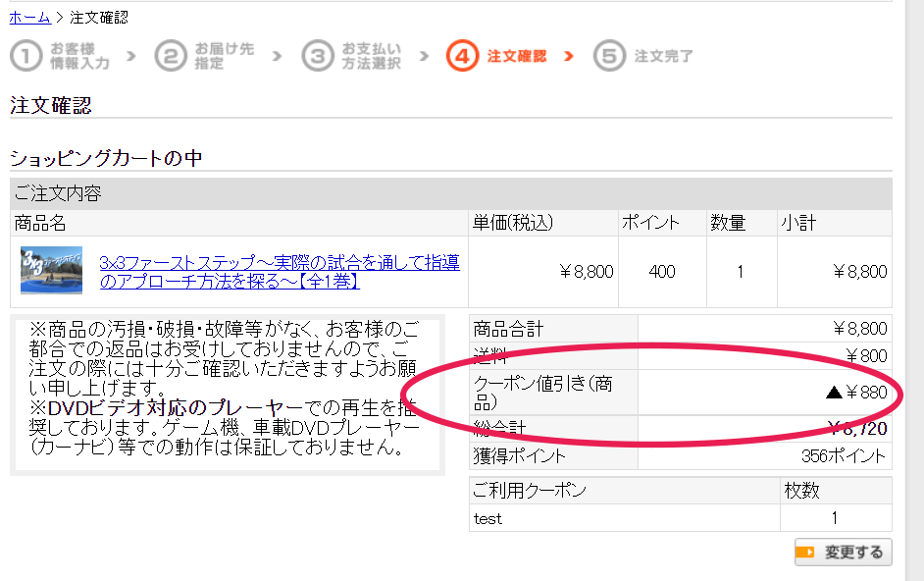Viewport: 924px width, 581px height.
Task: Click the step 5 circle icon
Action: pos(609,56)
